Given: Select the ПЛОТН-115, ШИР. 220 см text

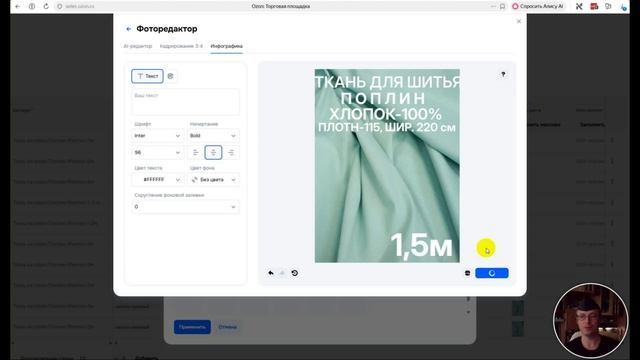Looking at the screenshot, I should point(387,127).
